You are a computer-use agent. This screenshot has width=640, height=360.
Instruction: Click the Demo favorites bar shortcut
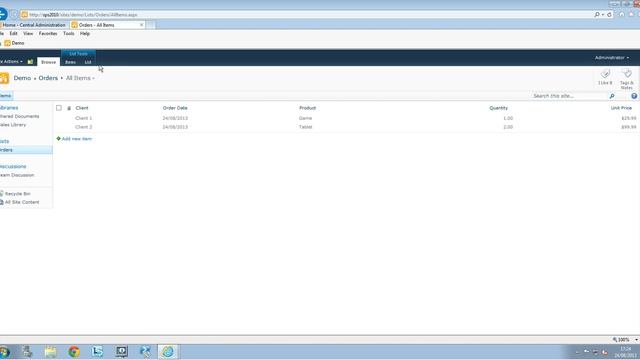tap(14, 43)
